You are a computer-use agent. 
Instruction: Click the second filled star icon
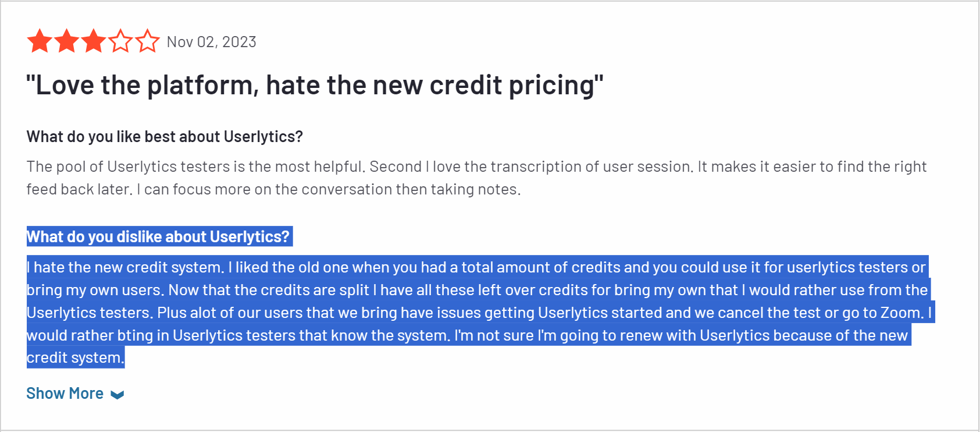pos(66,41)
